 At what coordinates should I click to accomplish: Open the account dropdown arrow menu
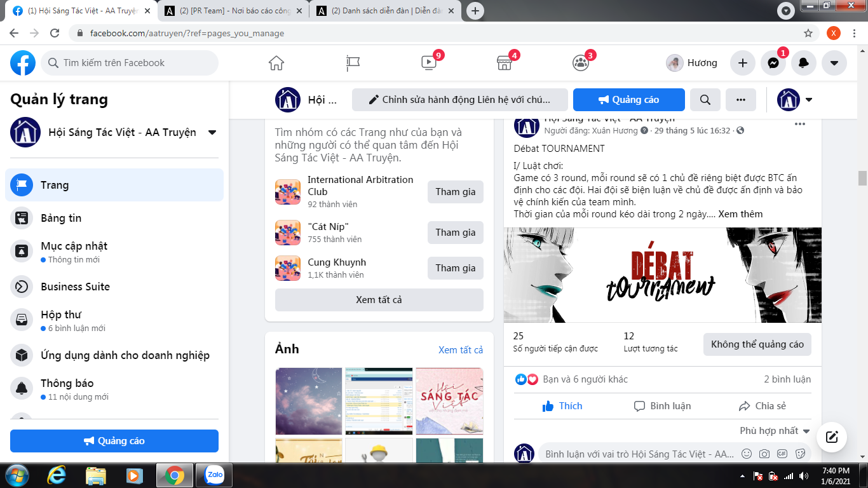[x=834, y=63]
